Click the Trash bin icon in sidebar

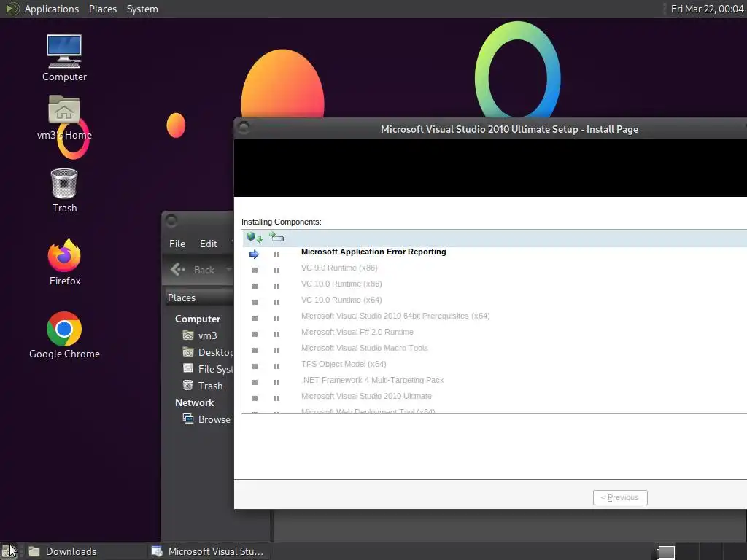188,385
